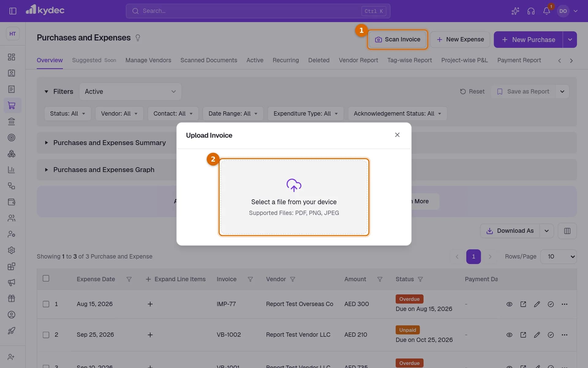Open the AI sparkle assistant icon
The image size is (588, 368).
[x=515, y=11]
